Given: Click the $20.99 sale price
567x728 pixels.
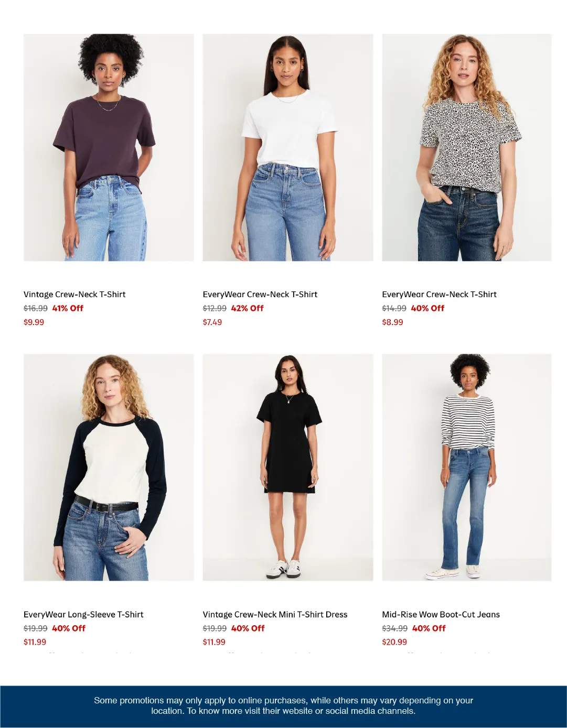Looking at the screenshot, I should click(x=394, y=642).
